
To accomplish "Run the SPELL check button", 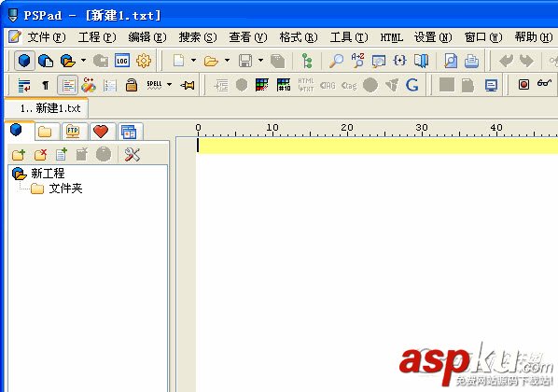I will tap(154, 85).
